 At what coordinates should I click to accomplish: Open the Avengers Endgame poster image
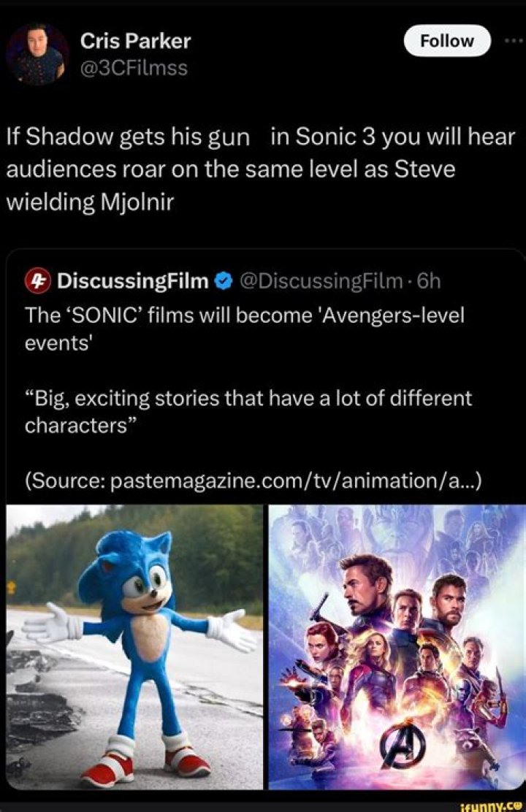coord(397,646)
